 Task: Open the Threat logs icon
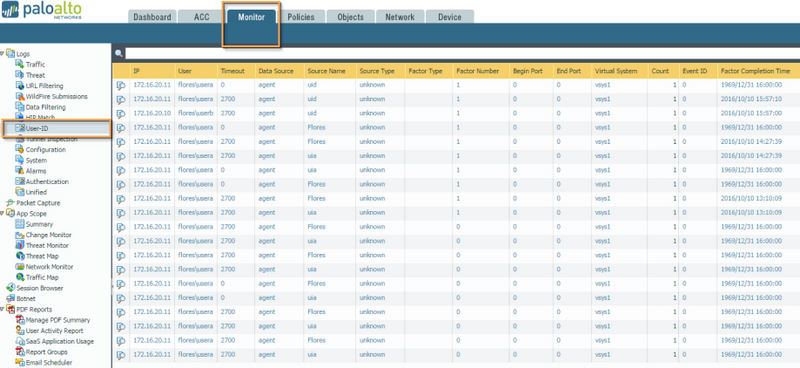click(x=19, y=75)
